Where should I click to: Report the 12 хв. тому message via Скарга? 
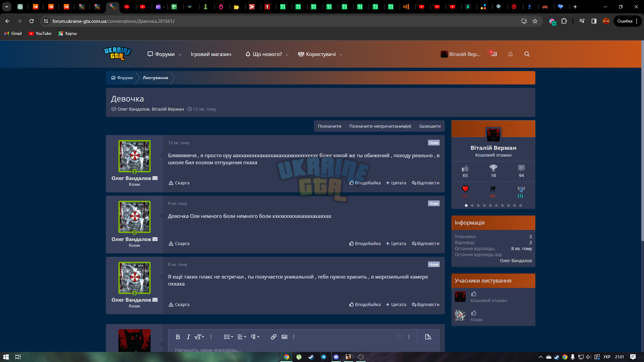[179, 183]
